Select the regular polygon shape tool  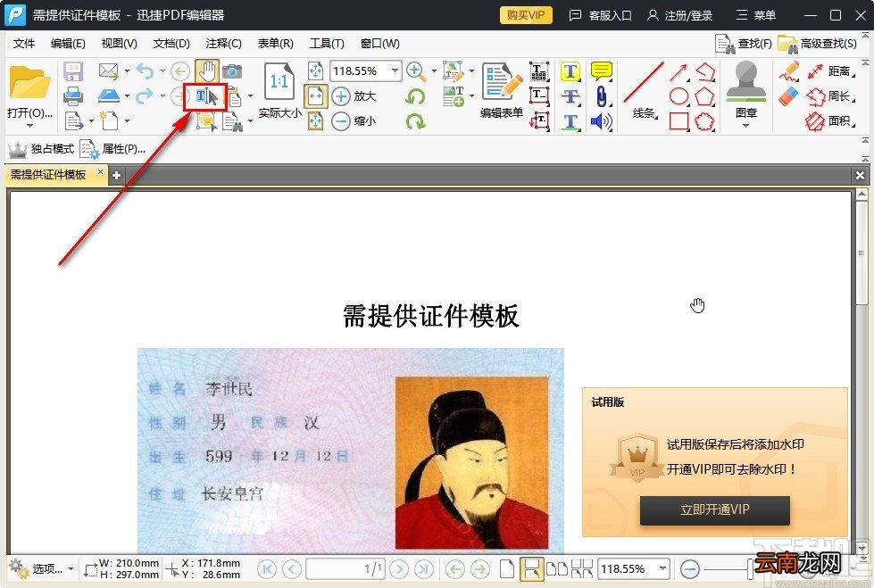[704, 95]
